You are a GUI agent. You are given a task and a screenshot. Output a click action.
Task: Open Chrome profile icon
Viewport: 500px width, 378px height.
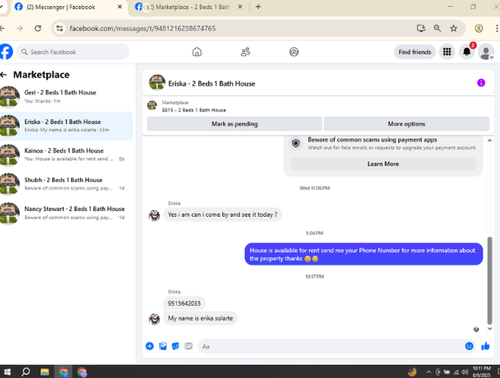(479, 28)
